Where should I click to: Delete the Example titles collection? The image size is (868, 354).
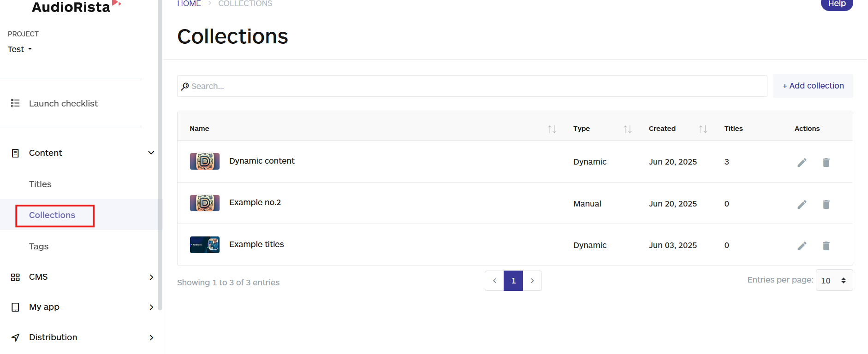pyautogui.click(x=826, y=246)
